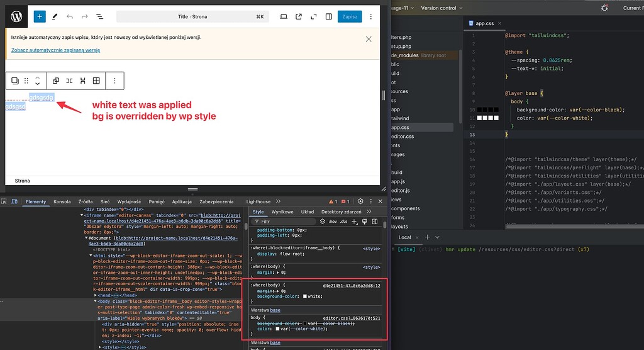Screen dimensions: 644x350
Task: Collapse the iframe editor-canvas node
Action: pos(81,215)
